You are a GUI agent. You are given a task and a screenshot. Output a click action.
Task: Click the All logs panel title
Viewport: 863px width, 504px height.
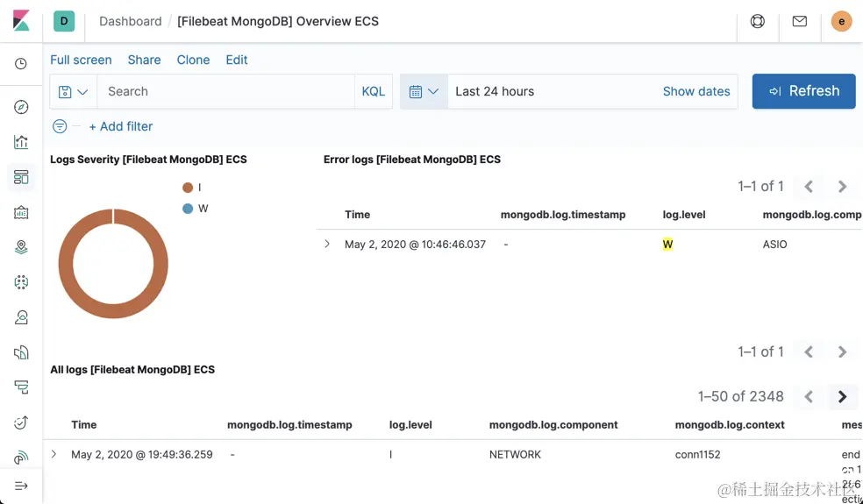tap(132, 370)
